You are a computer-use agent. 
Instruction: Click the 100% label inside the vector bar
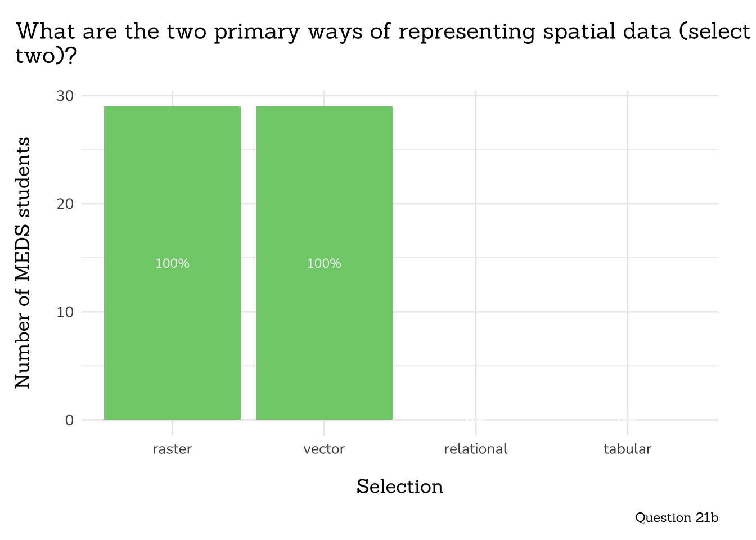pyautogui.click(x=324, y=263)
